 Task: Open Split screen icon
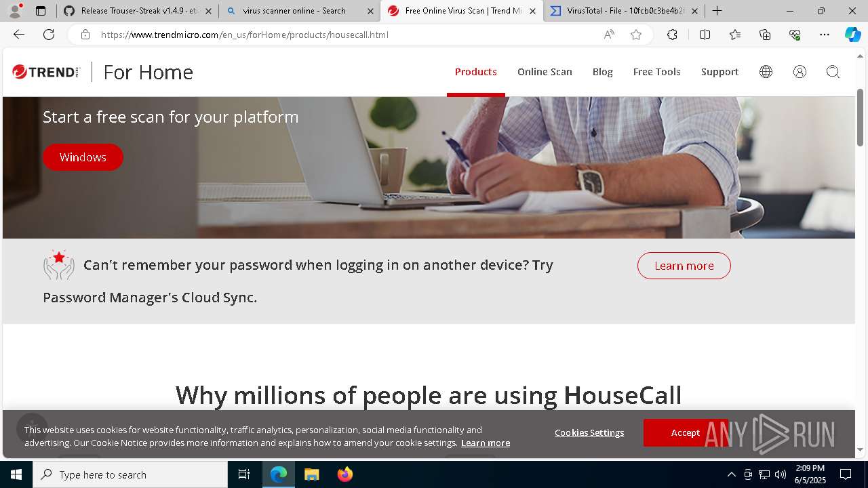[705, 35]
